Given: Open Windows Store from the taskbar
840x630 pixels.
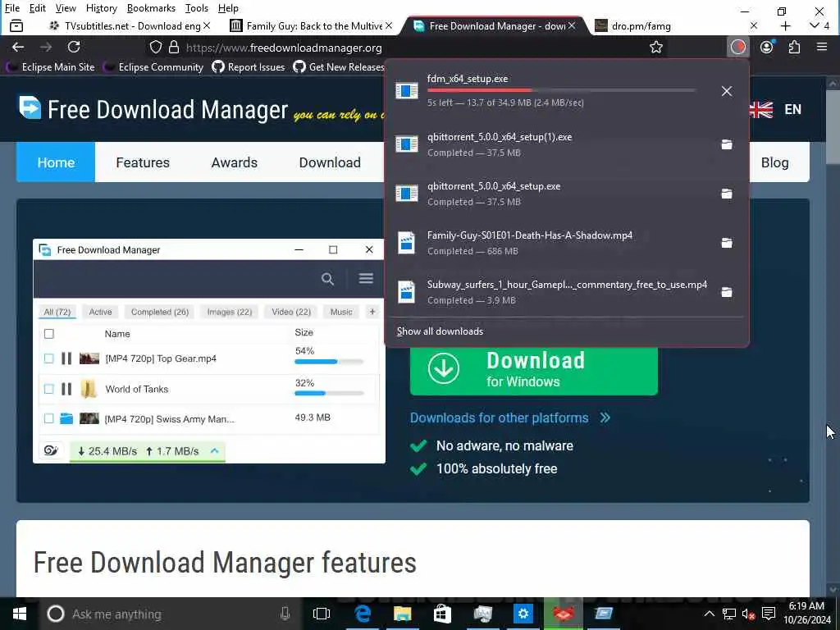Looking at the screenshot, I should (442, 614).
